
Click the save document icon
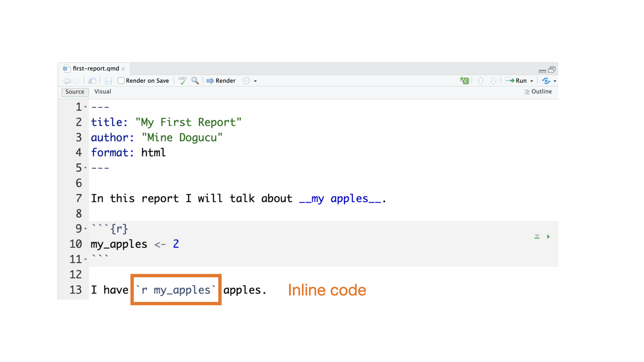click(108, 81)
